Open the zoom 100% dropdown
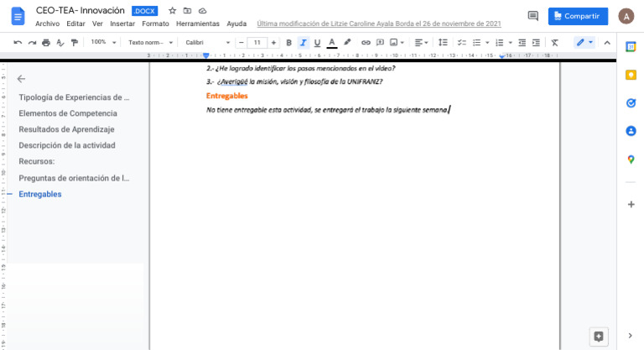Image resolution: width=644 pixels, height=350 pixels. point(103,42)
